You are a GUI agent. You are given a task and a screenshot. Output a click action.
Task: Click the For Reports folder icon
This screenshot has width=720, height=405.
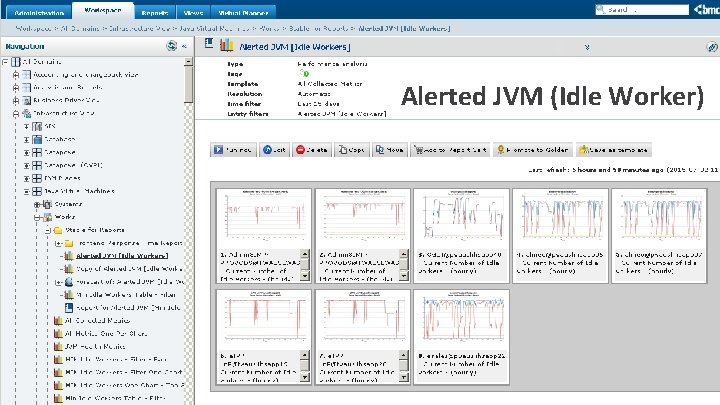point(58,230)
